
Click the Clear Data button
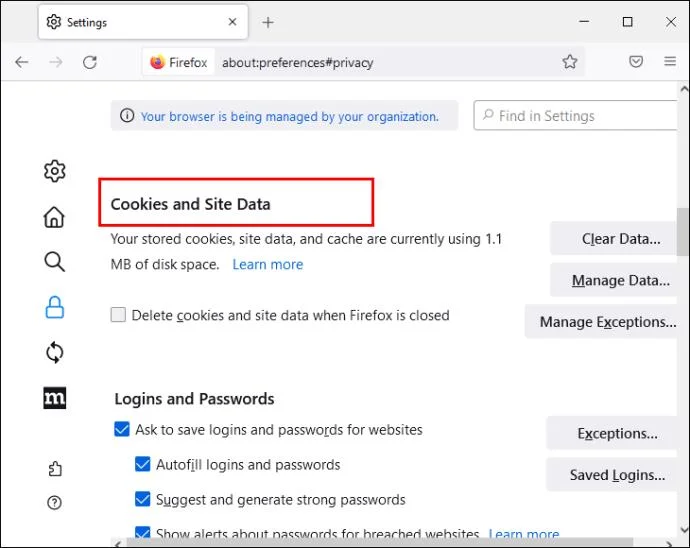pyautogui.click(x=613, y=239)
